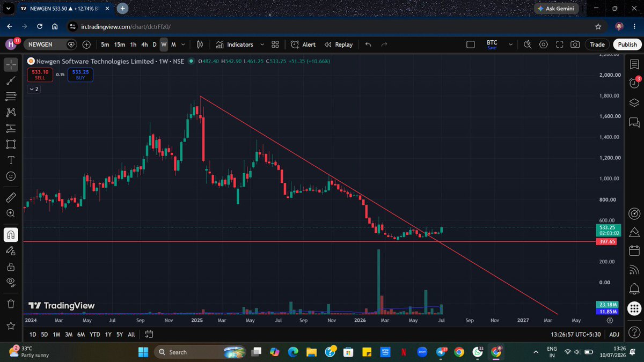Open the watchlist panel icon
The image size is (644, 362).
634,64
